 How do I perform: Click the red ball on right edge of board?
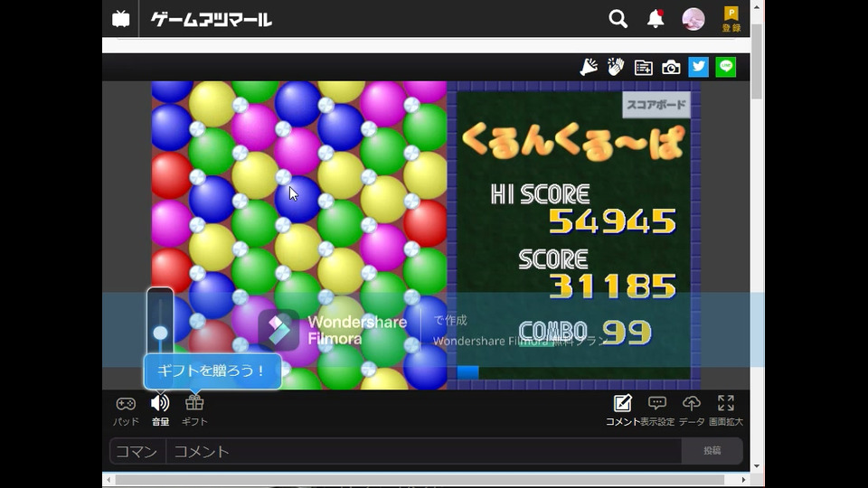[x=425, y=223]
